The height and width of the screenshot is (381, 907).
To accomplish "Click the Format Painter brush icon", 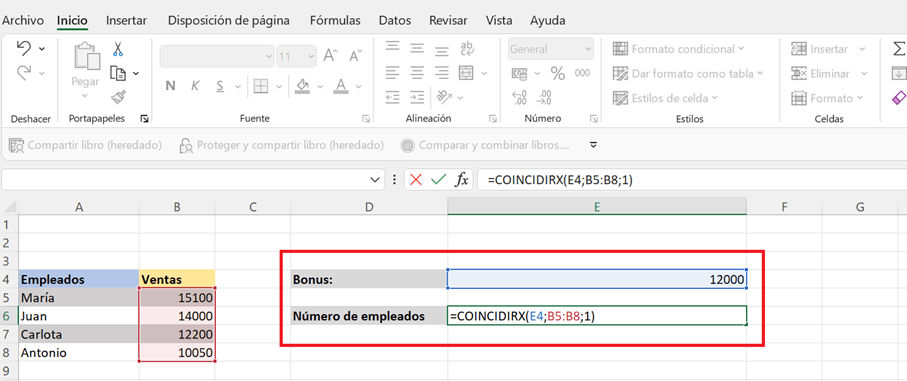I will click(x=118, y=97).
